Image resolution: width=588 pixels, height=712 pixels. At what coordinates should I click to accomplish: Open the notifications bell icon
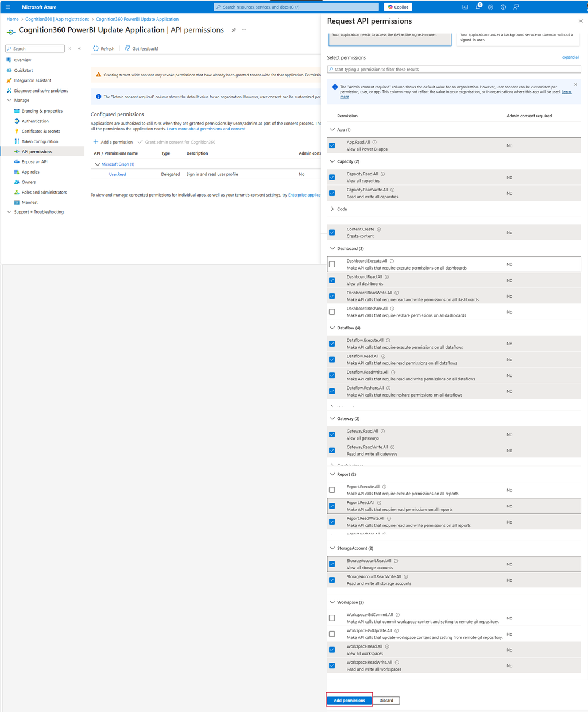[478, 7]
